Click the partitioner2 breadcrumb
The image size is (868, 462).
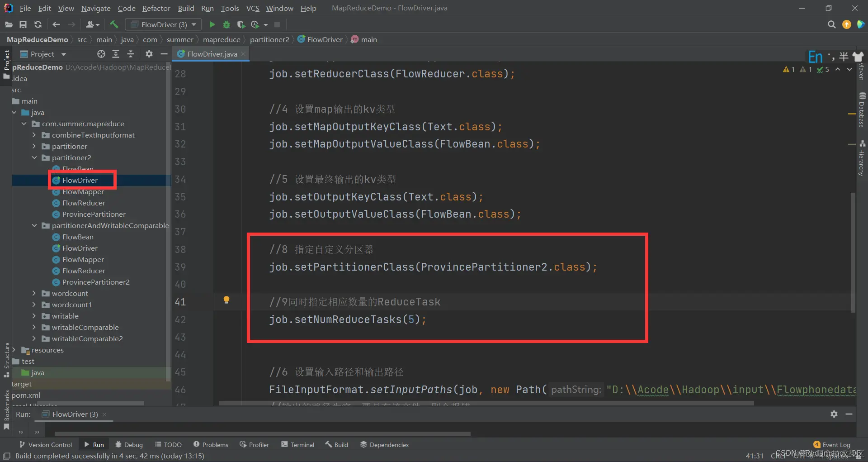point(269,39)
